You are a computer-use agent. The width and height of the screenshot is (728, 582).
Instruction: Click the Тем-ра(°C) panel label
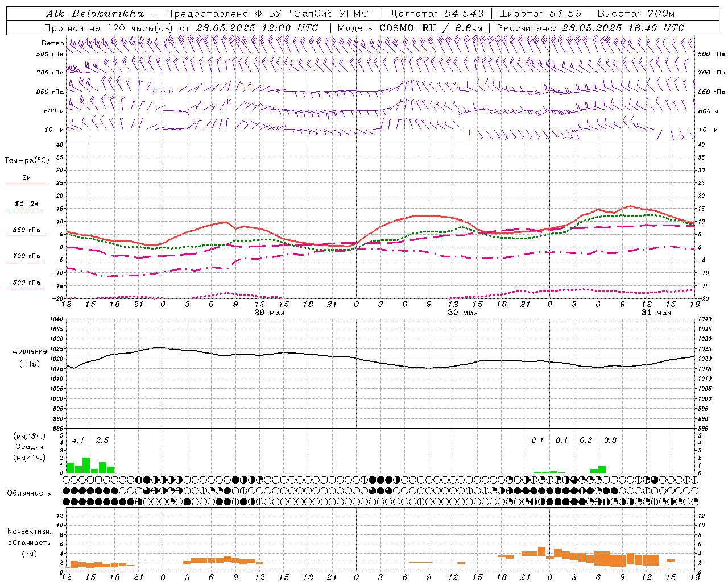coord(27,161)
